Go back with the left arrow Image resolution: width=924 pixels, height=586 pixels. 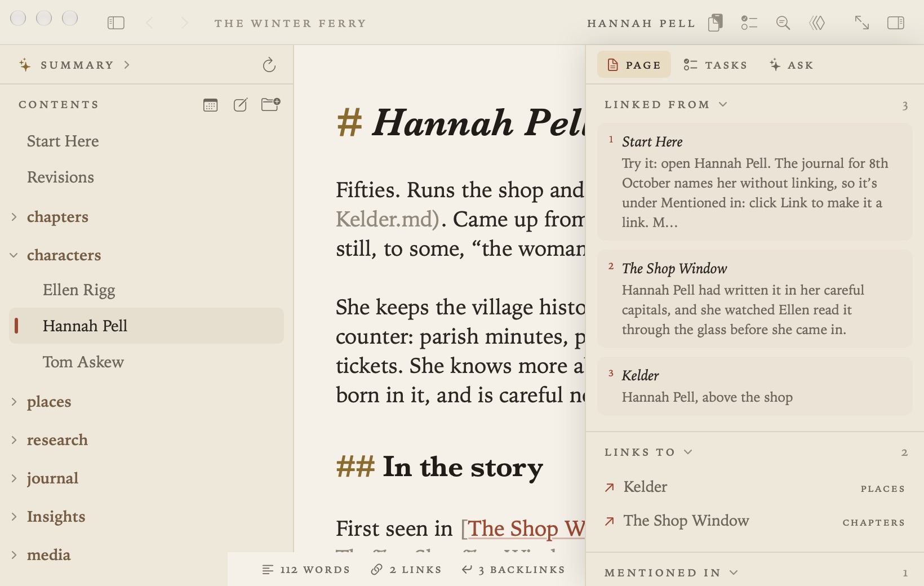[149, 23]
